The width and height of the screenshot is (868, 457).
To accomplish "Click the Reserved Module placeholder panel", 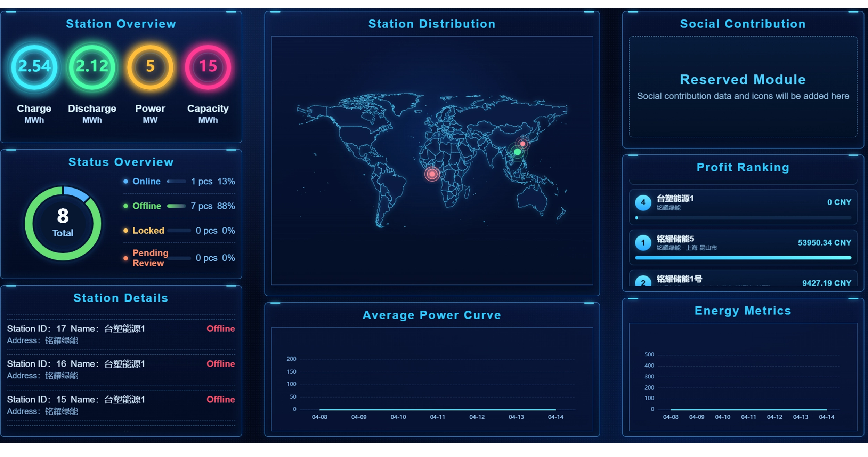I will point(743,87).
